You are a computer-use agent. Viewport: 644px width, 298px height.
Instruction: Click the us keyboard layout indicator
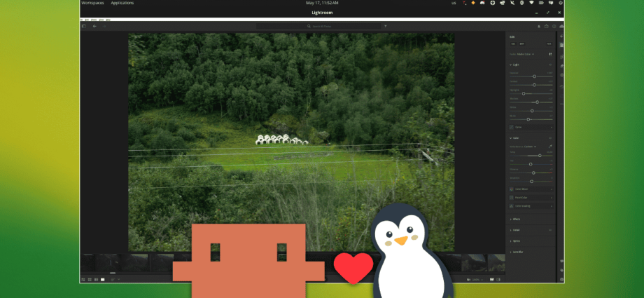coord(454,3)
